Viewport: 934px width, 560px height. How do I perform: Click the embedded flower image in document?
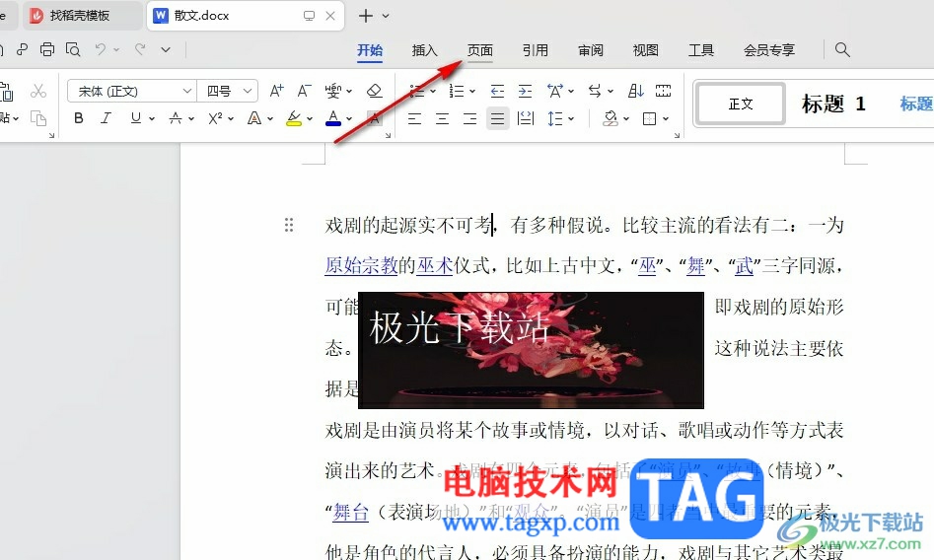click(x=531, y=350)
